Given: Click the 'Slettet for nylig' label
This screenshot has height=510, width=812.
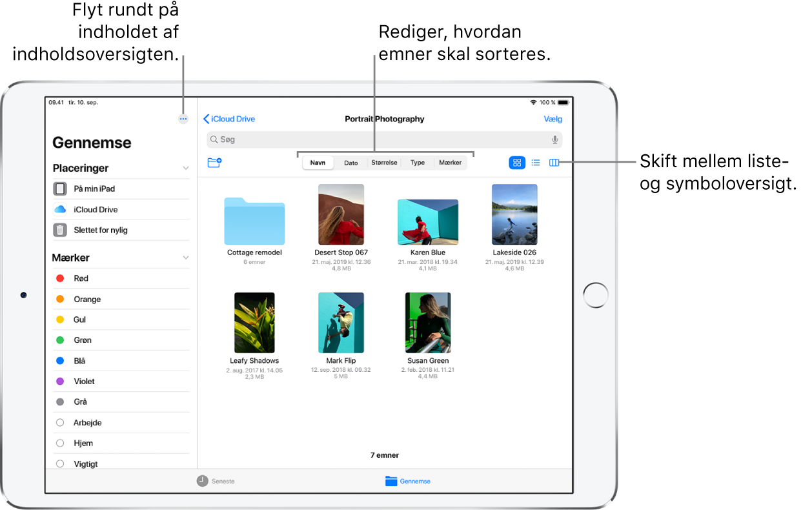Looking at the screenshot, I should (x=101, y=230).
